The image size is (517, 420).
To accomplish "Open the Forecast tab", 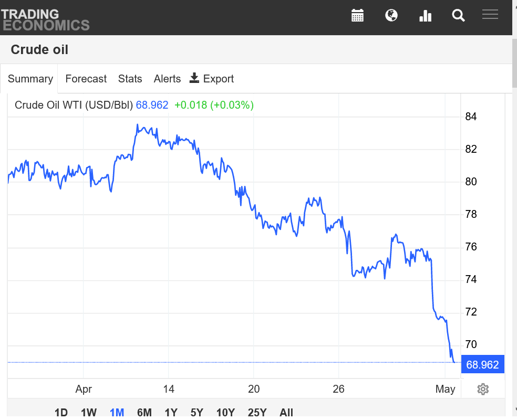I will click(86, 79).
